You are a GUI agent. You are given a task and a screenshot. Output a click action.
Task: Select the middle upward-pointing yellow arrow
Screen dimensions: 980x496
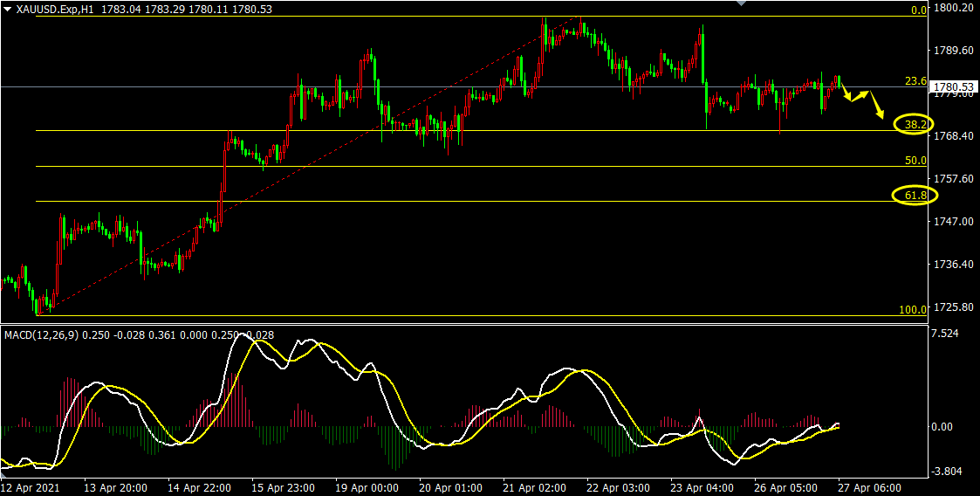[x=860, y=94]
